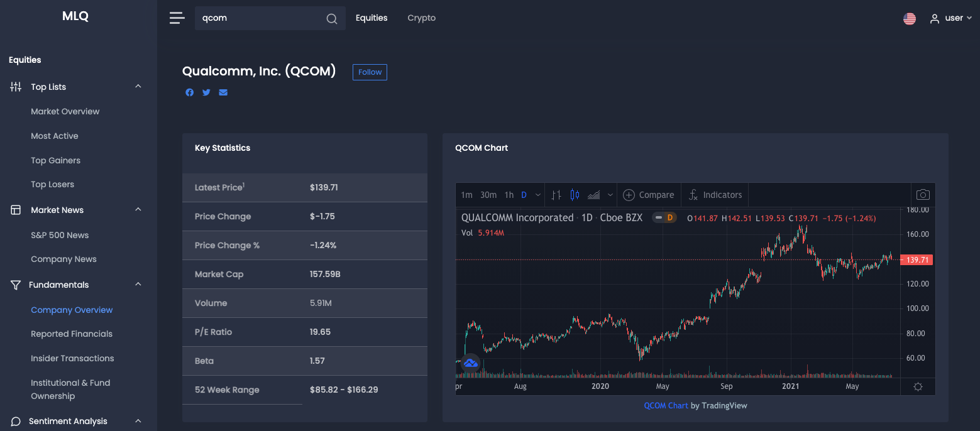
Task: Collapse the Top Lists section
Action: click(138, 87)
